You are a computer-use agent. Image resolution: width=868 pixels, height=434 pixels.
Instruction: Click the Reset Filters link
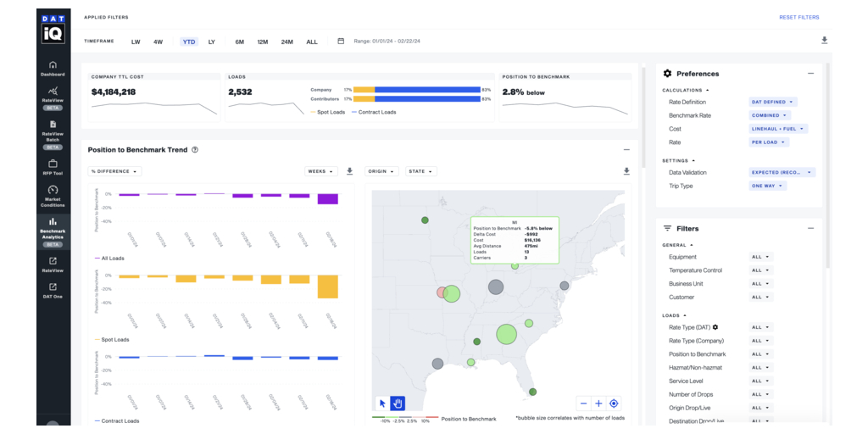pyautogui.click(x=798, y=17)
